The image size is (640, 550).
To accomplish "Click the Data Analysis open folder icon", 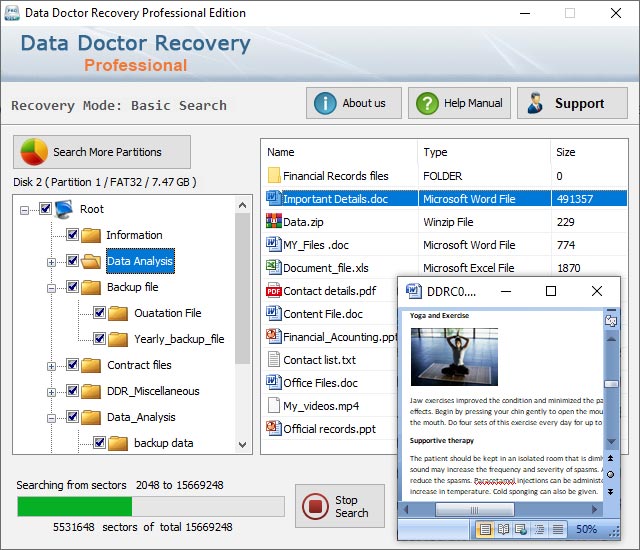I will click(x=91, y=261).
